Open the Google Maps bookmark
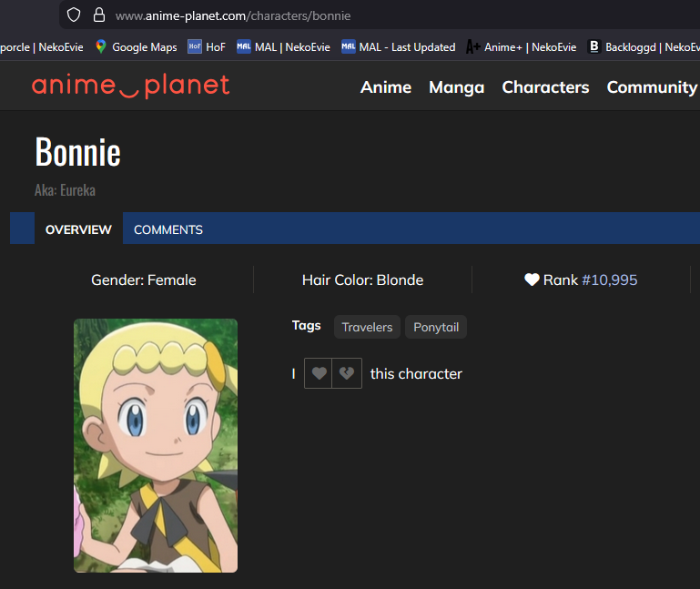The width and height of the screenshot is (700, 589). pyautogui.click(x=137, y=47)
